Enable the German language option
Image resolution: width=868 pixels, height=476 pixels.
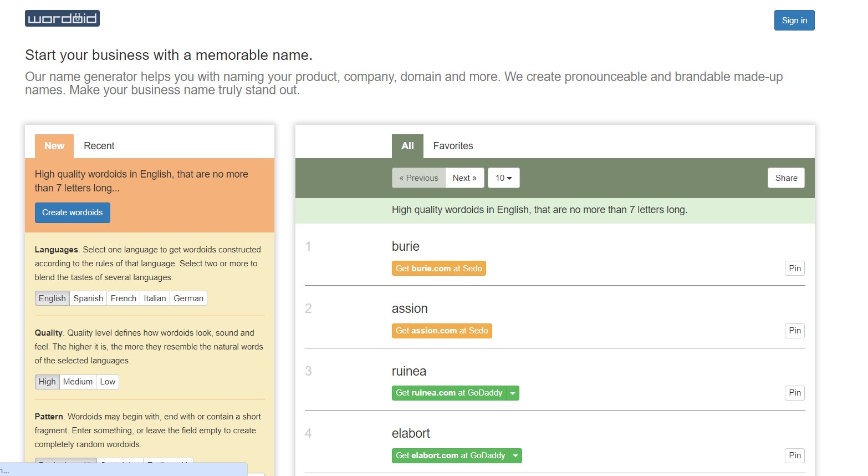click(188, 298)
